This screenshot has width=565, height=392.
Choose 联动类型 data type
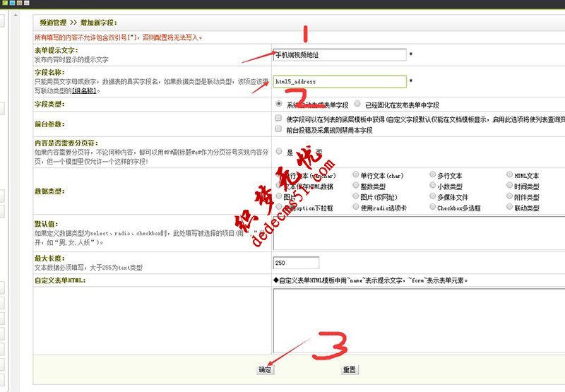(509, 207)
